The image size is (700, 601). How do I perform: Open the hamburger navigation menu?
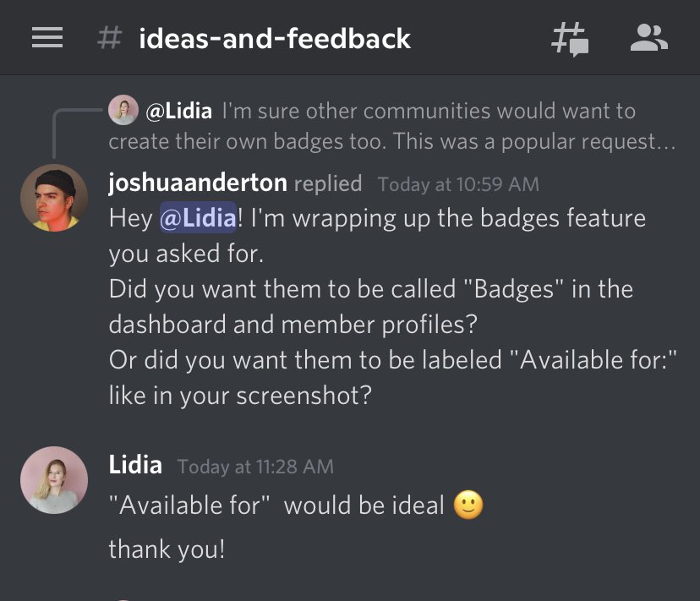[x=47, y=38]
